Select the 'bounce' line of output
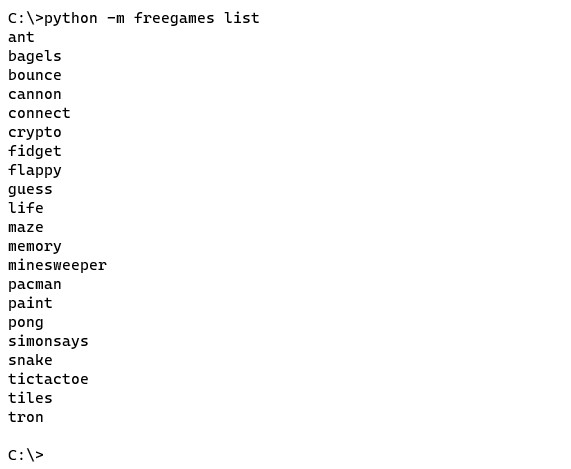Screen dimensions: 571x469 [x=35, y=75]
